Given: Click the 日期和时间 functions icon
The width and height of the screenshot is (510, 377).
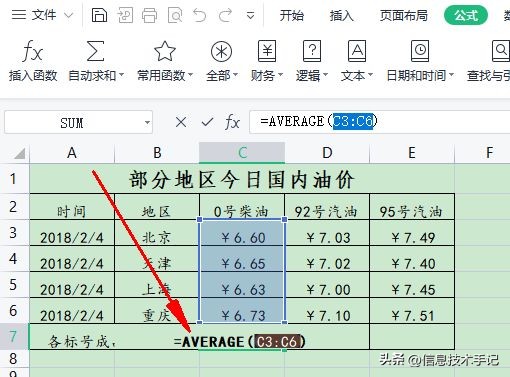Looking at the screenshot, I should (420, 51).
